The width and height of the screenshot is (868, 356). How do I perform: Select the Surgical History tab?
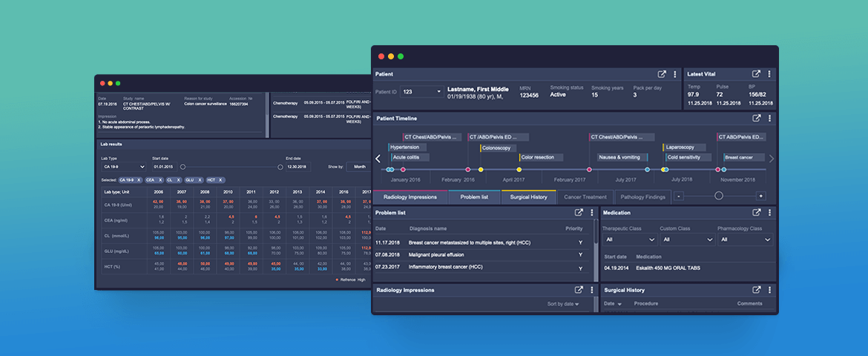528,197
